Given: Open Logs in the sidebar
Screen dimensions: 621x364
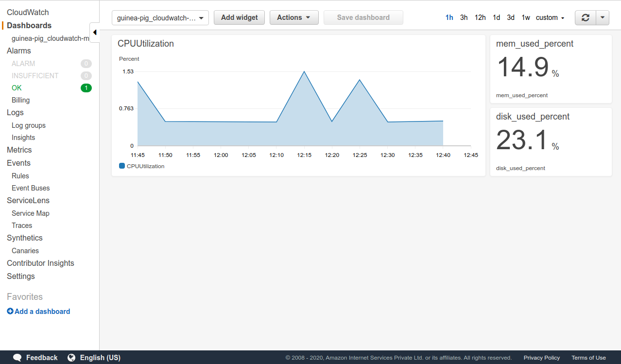Looking at the screenshot, I should tap(15, 112).
